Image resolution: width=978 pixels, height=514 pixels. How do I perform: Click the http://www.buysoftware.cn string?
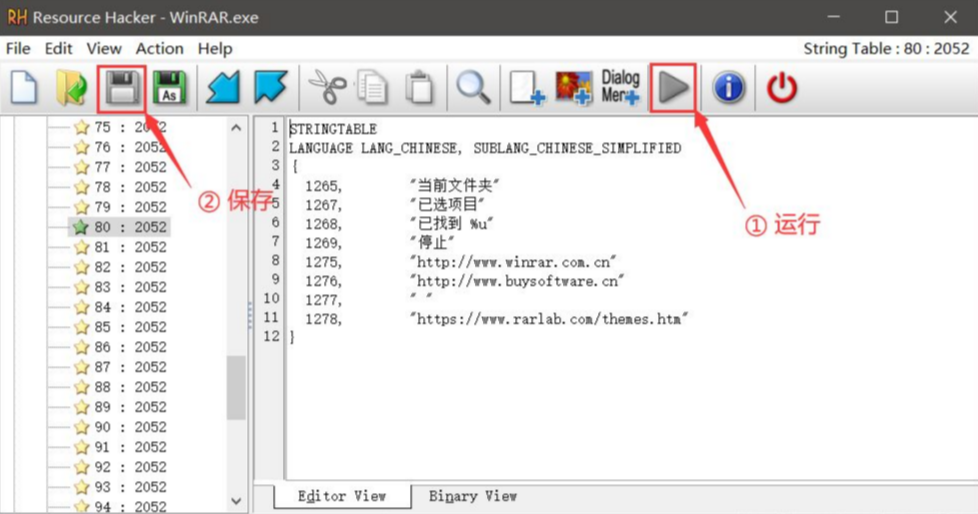tap(517, 281)
